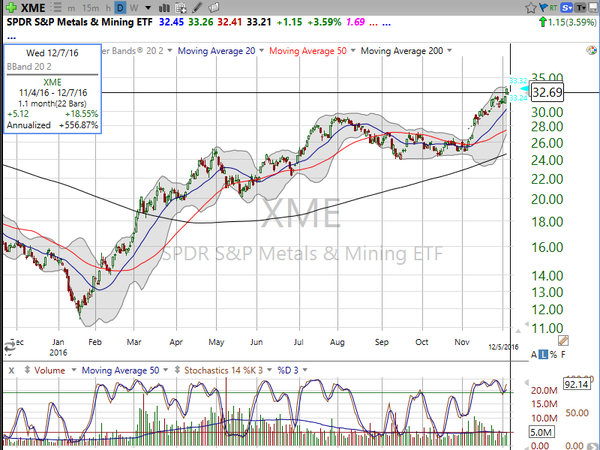The width and height of the screenshot is (600, 450).
Task: Open the Moving Average 200 dropdown
Action: click(449, 51)
